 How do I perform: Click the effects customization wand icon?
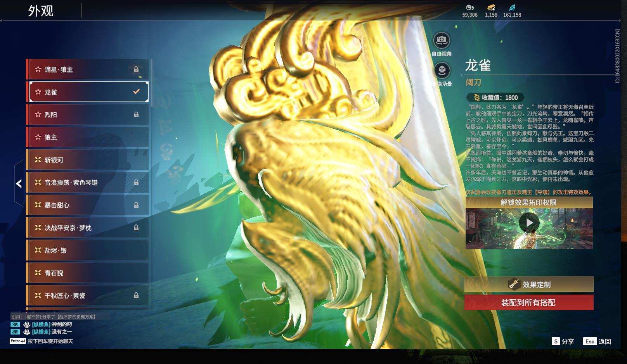pos(514,284)
